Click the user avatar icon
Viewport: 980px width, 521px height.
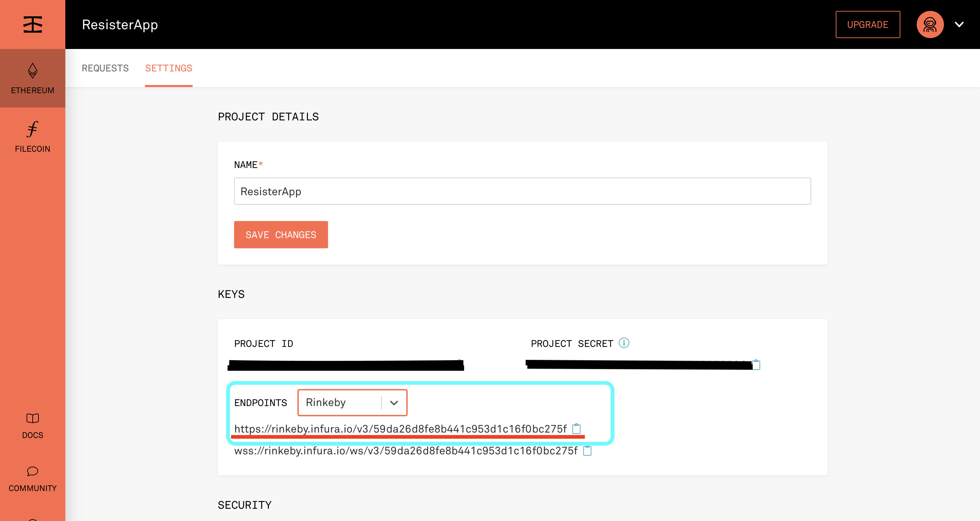(930, 24)
